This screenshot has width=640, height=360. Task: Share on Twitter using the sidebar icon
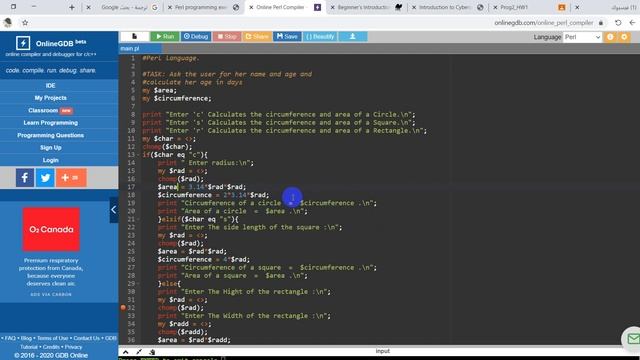pos(45,178)
